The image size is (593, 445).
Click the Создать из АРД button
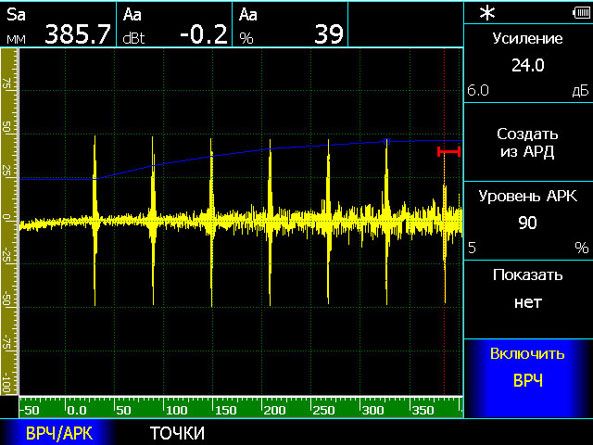click(528, 142)
